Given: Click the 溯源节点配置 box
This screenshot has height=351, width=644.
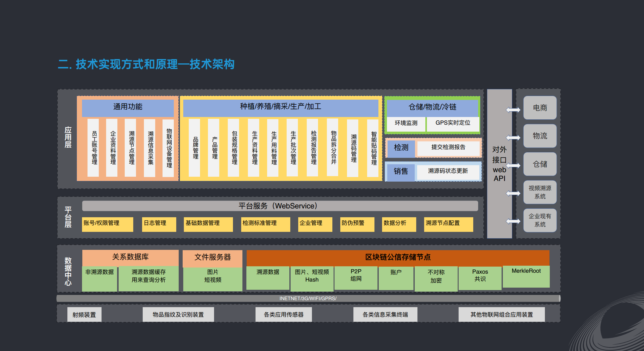Looking at the screenshot, I should coord(449,224).
